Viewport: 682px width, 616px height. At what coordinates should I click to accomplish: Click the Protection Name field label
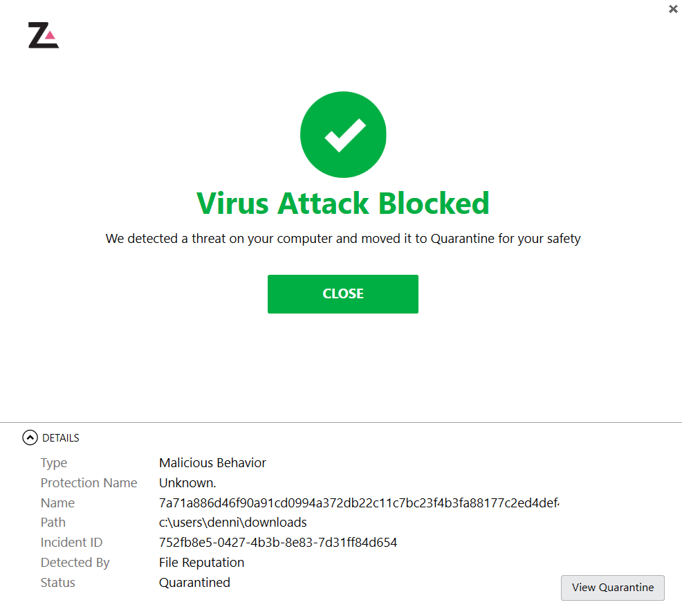89,483
